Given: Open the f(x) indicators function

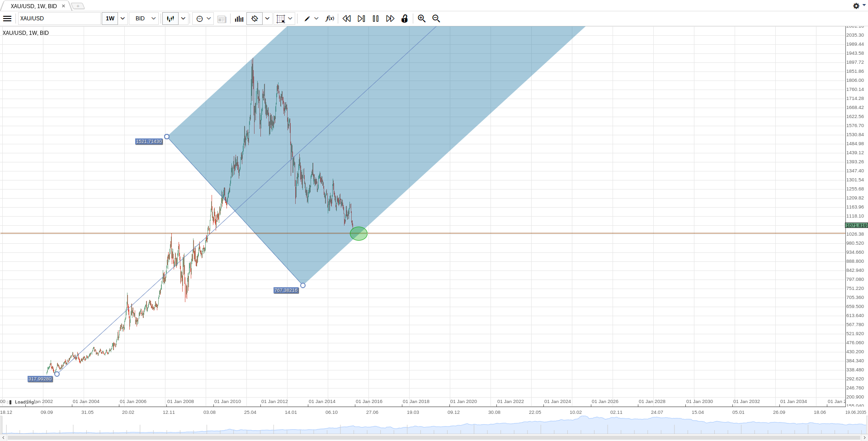Looking at the screenshot, I should pos(330,19).
